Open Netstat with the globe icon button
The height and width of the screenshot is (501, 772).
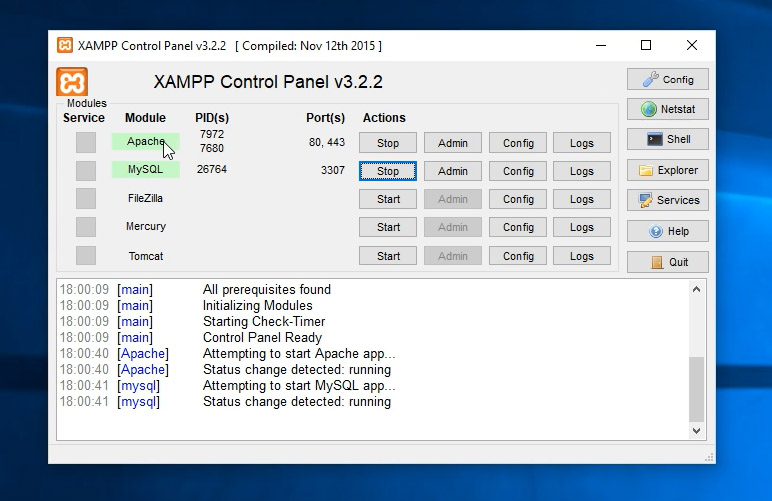[x=667, y=109]
